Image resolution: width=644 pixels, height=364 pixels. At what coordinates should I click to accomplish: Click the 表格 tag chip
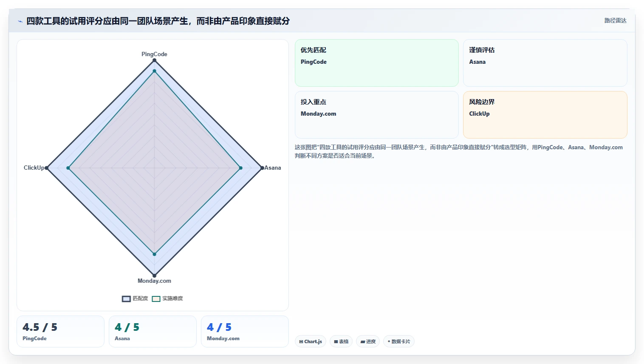tap(341, 341)
